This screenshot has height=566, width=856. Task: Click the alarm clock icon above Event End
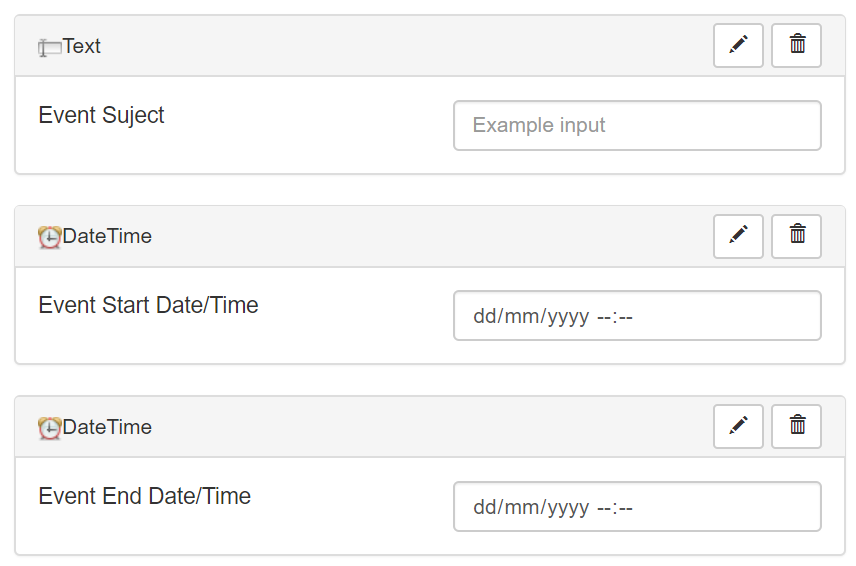49,428
